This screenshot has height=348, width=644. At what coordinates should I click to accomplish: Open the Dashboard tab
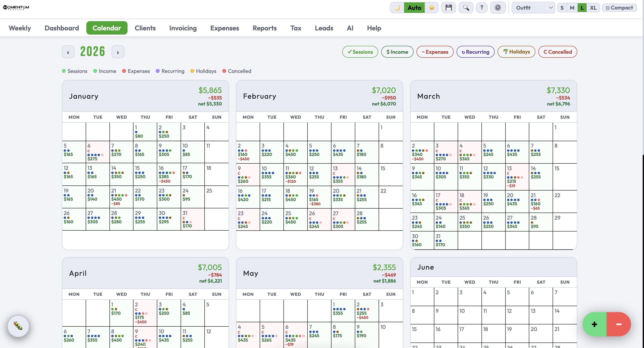pyautogui.click(x=61, y=28)
